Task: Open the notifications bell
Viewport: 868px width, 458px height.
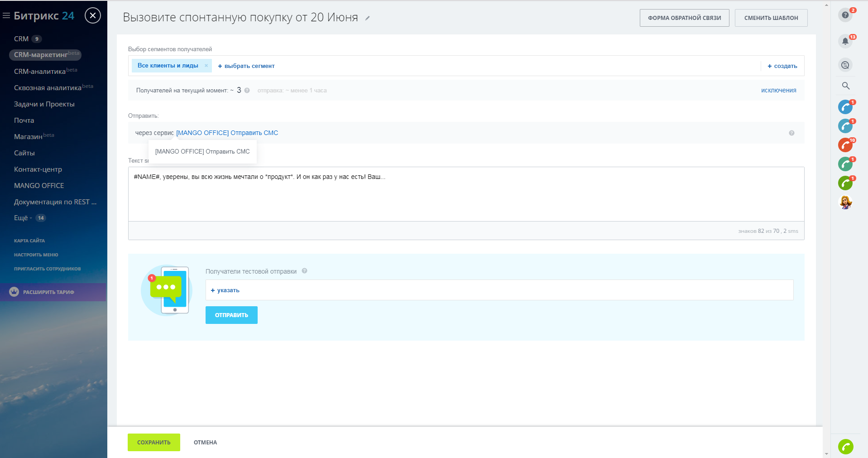Action: click(845, 41)
